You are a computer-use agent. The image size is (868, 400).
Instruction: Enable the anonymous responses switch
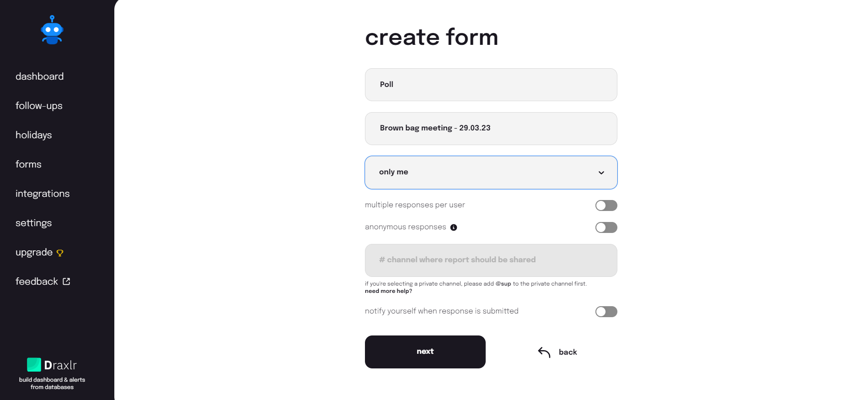point(606,227)
